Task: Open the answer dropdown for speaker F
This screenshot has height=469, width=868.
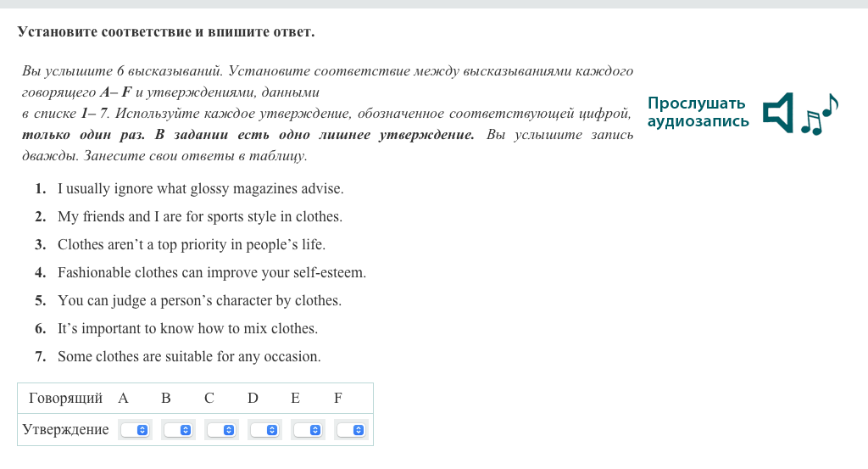Action: [351, 430]
